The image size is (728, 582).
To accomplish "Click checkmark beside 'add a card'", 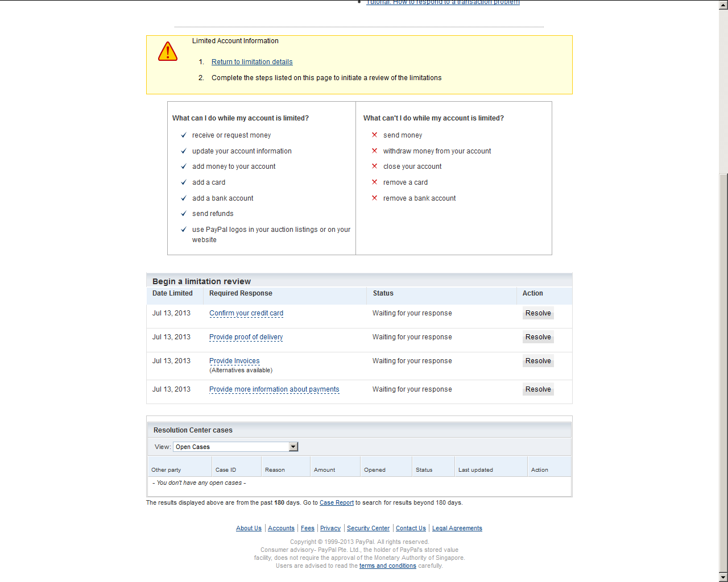I will [x=184, y=182].
